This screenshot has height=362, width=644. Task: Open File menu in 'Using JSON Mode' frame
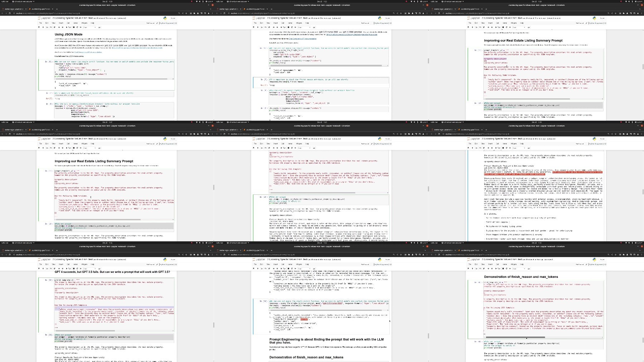(x=40, y=23)
